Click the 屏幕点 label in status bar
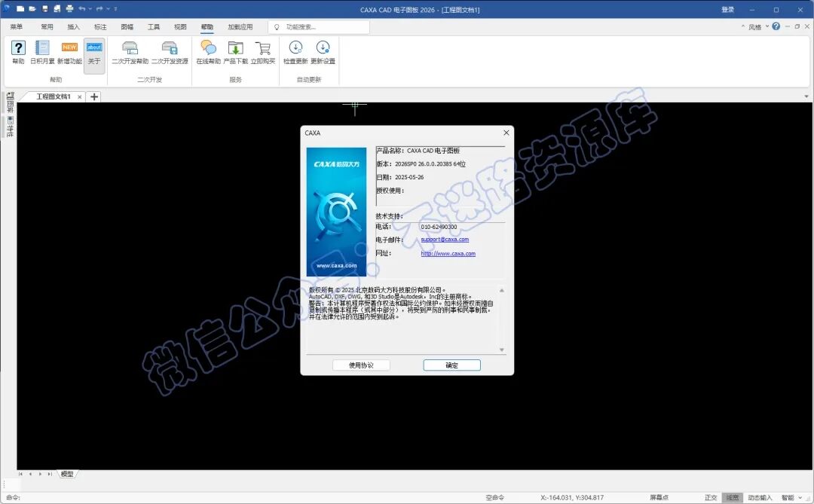The height and width of the screenshot is (504, 814). 659,497
